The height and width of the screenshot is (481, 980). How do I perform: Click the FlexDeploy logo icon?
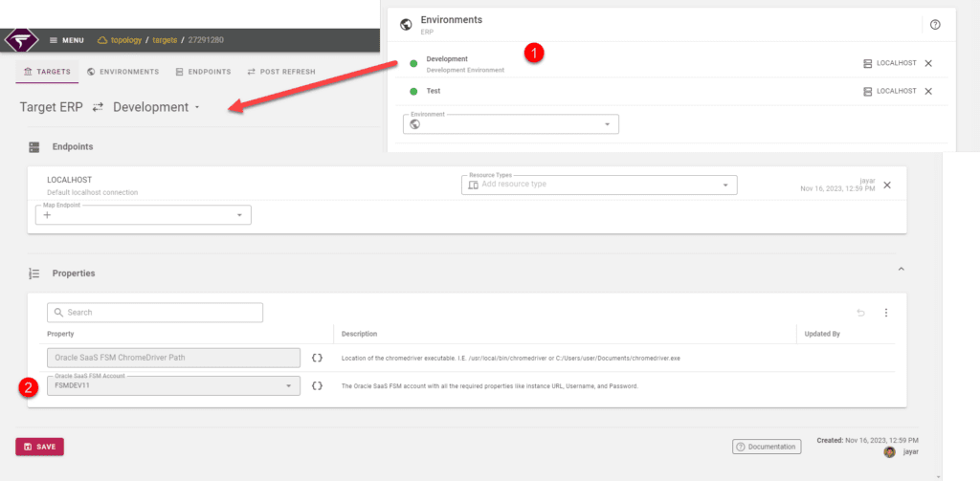click(21, 40)
